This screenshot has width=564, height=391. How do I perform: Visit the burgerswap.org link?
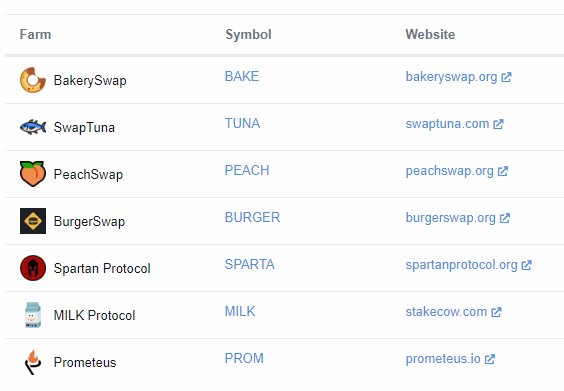pyautogui.click(x=451, y=218)
